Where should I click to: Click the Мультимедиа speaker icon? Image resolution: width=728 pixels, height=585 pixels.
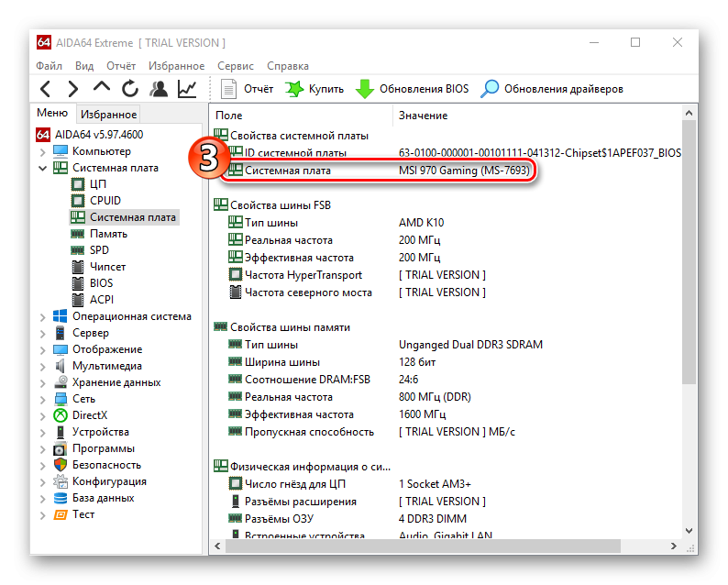point(60,366)
